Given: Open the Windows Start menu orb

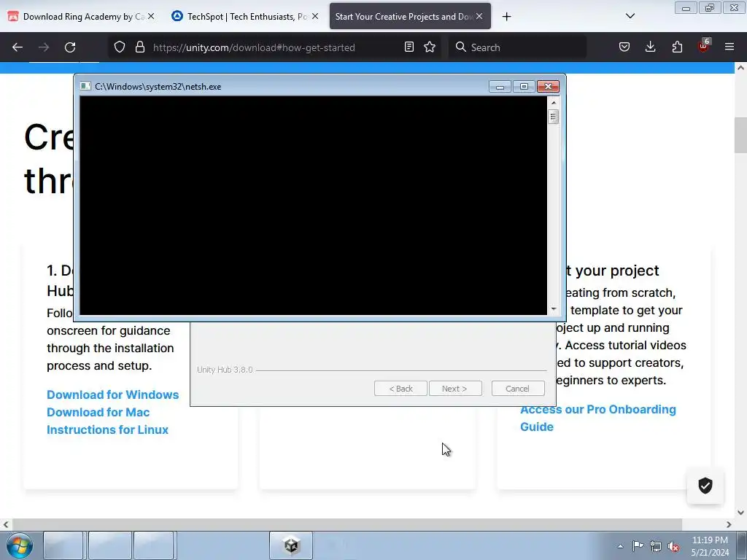Looking at the screenshot, I should pyautogui.click(x=20, y=545).
